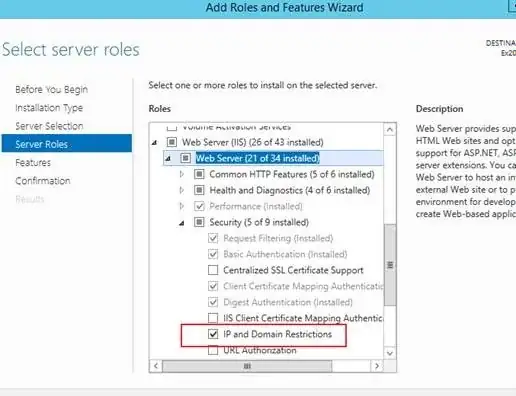Screen dimensions: 516x396
Task: Tick IIS Client Certificate Mapping Authentication
Action: pyautogui.click(x=213, y=318)
